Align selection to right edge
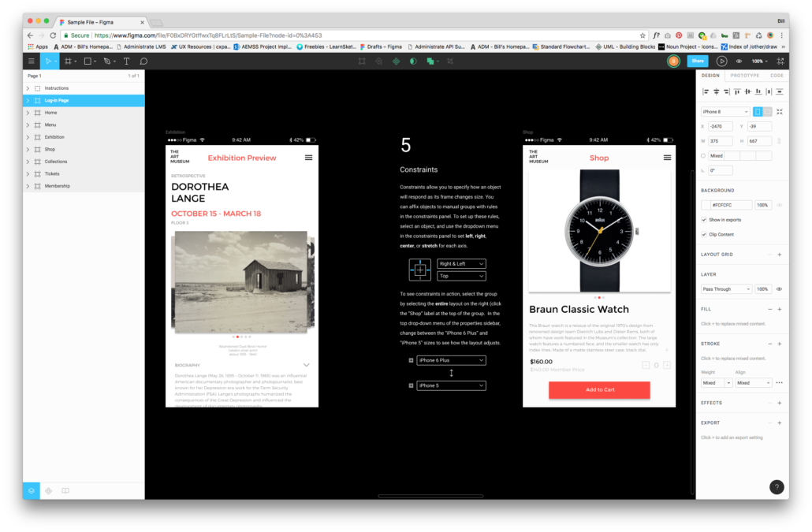Screen dimensions: 812x532 (727, 91)
